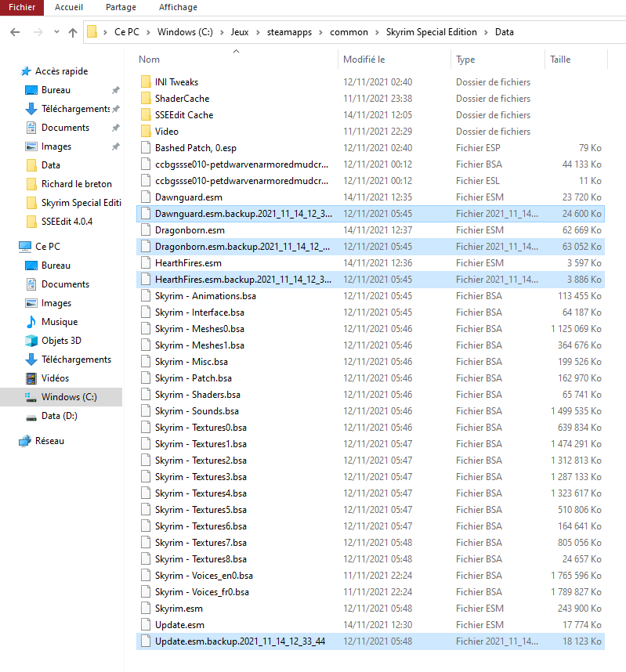
Task: Select Dawnguard.esm.backup file name
Action: pos(243,214)
